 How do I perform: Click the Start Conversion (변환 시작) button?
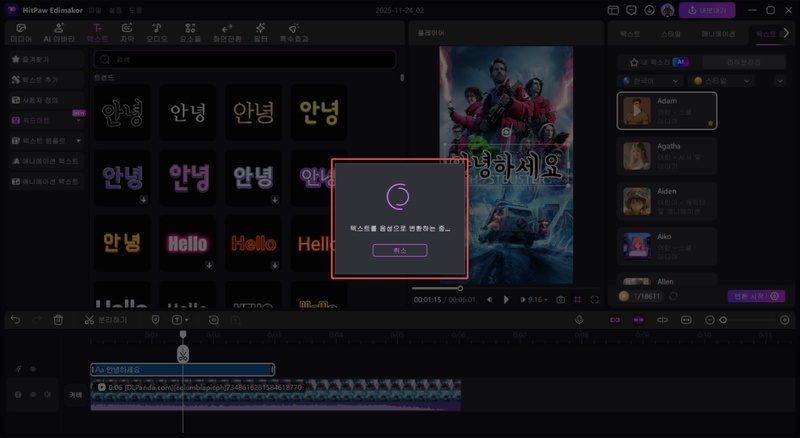coord(756,296)
